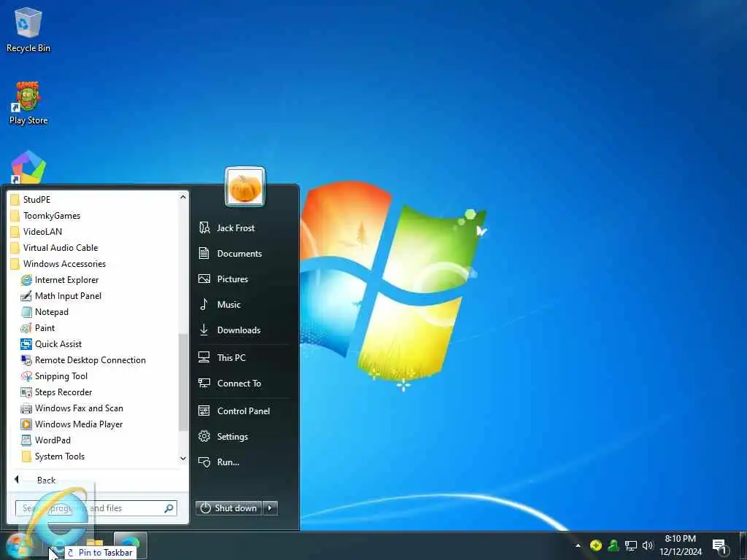
Task: Open Control Panel
Action: 234,411
